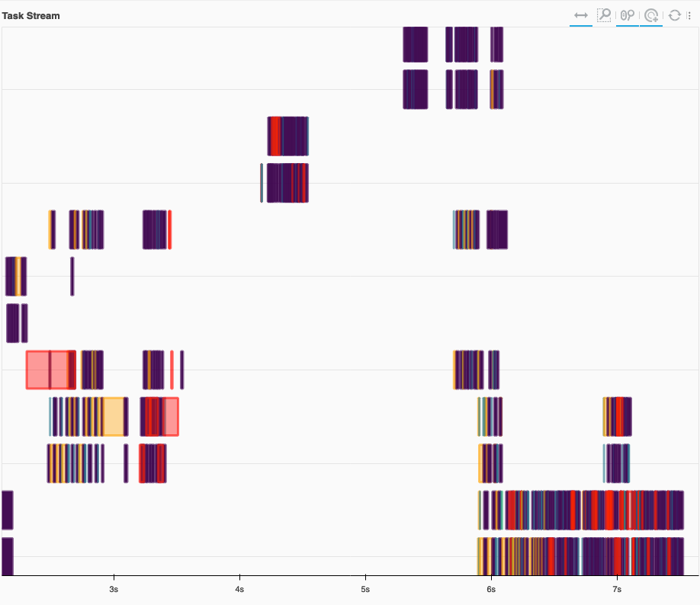Activate the Box Zoom tool
700x605 pixels.
point(604,15)
